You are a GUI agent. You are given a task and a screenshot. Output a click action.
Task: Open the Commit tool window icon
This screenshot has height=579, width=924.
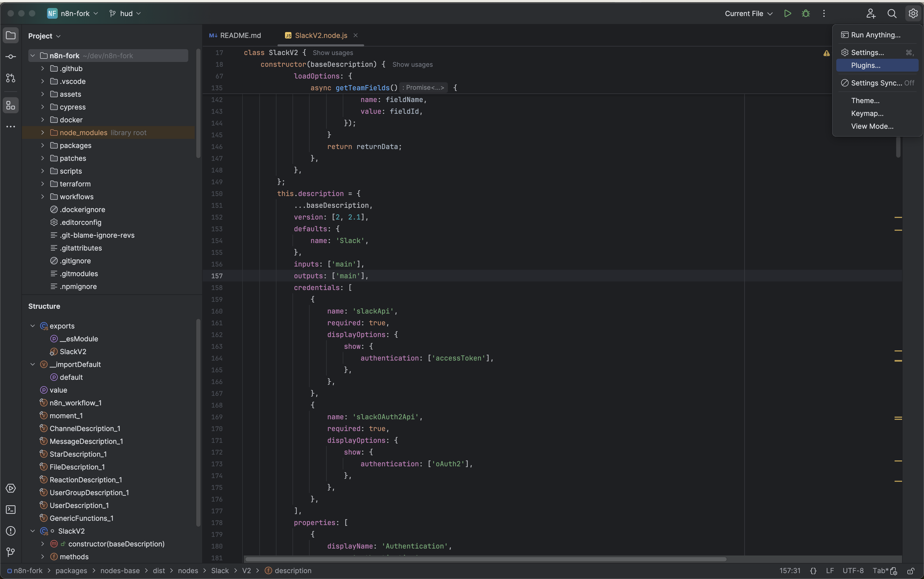pos(11,57)
